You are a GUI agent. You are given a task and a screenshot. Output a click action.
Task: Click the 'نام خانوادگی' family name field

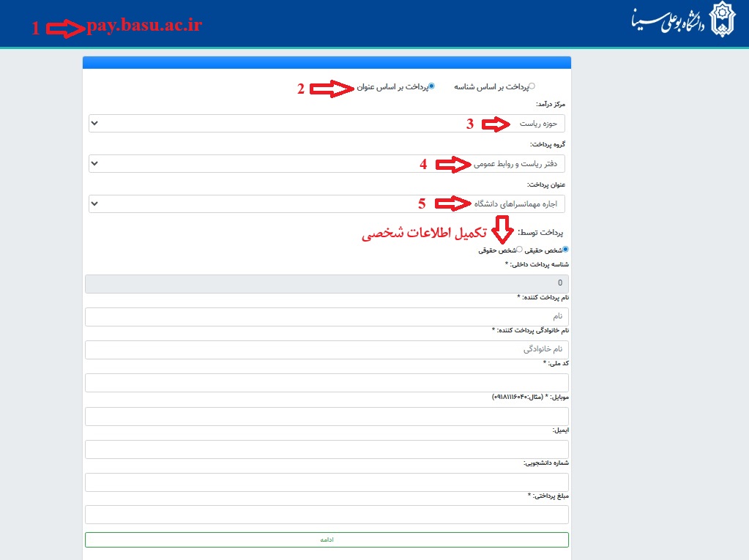pyautogui.click(x=327, y=350)
